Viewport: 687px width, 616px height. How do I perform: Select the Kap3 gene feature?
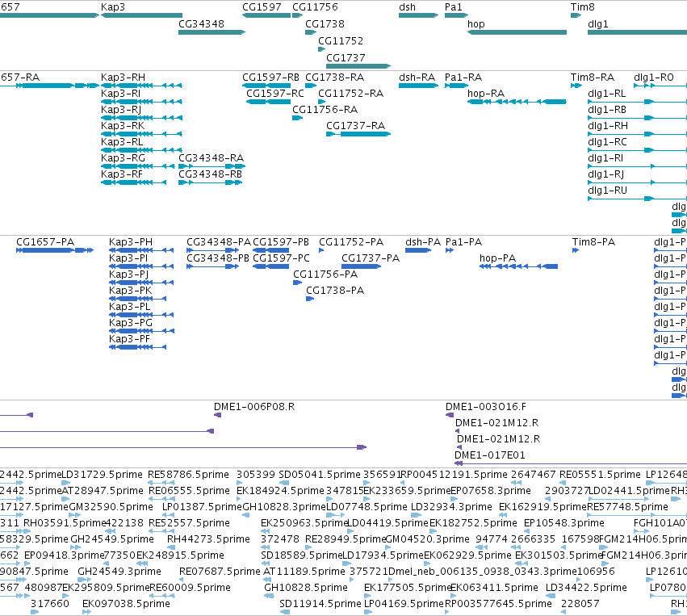point(141,15)
